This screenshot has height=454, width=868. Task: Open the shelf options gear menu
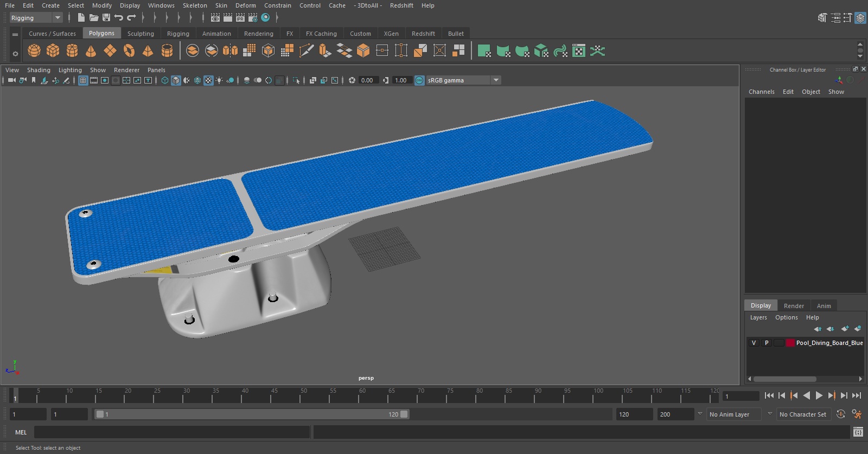point(15,54)
